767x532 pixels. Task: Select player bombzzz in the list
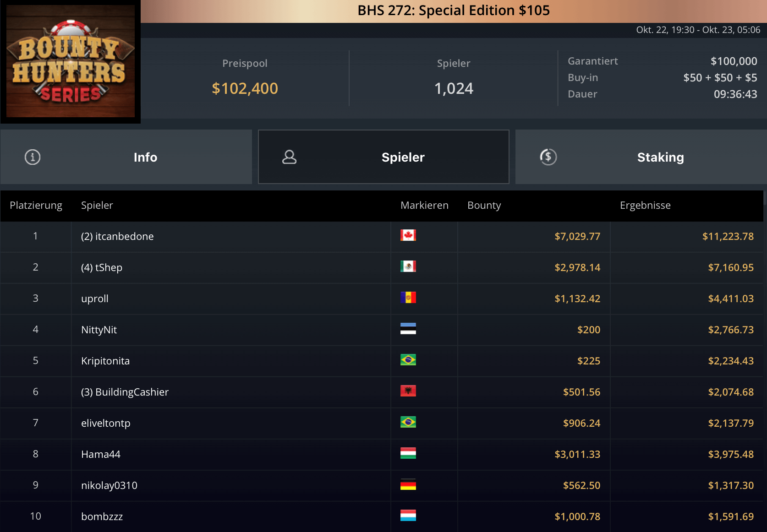(x=102, y=516)
